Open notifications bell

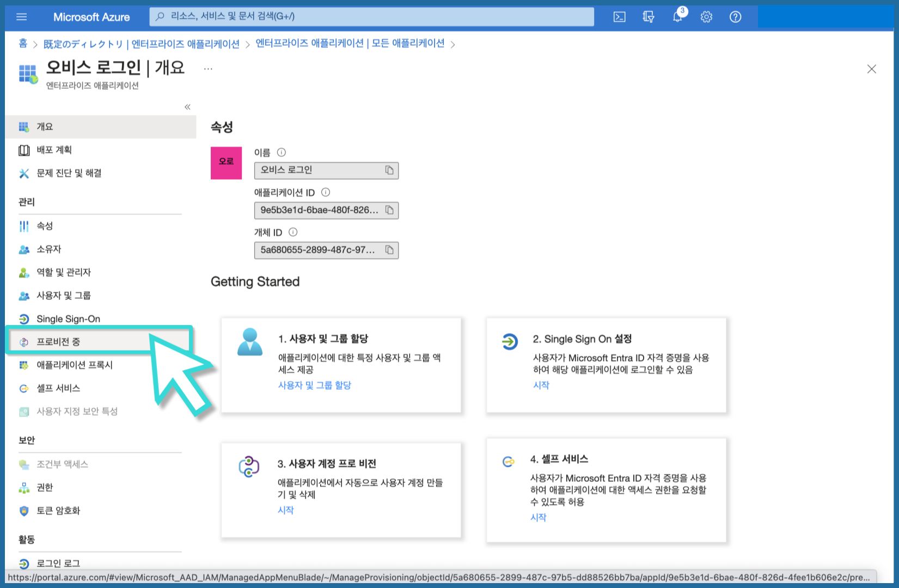[x=677, y=17]
